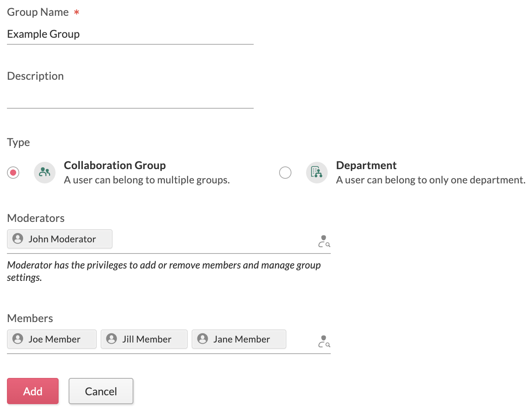Select the Jane Member chip
This screenshot has width=532, height=413.
click(239, 339)
